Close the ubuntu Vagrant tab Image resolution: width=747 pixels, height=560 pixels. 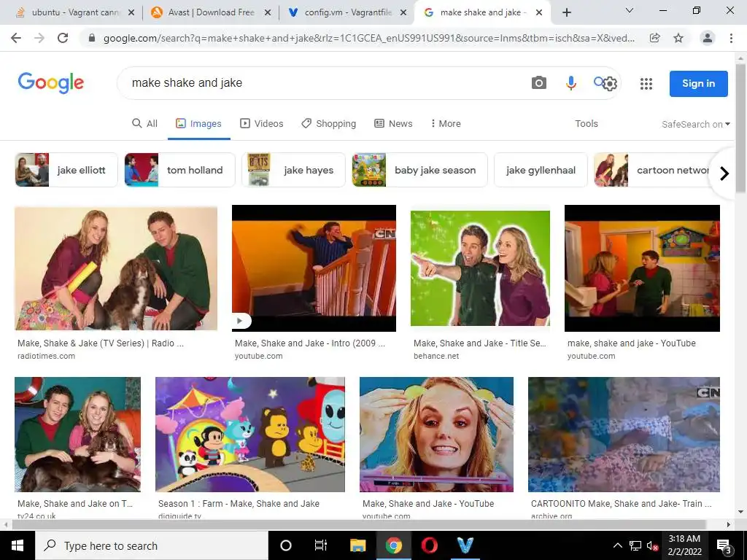click(131, 12)
